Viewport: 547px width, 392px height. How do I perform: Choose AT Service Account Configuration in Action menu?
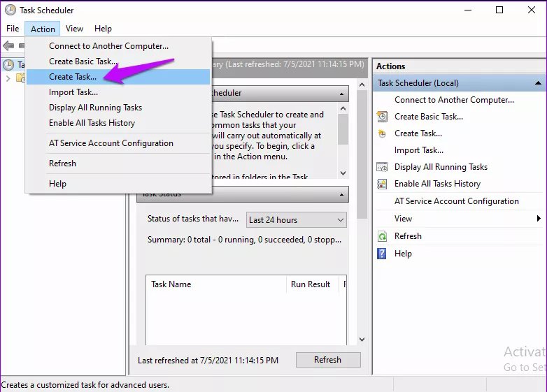coord(118,143)
